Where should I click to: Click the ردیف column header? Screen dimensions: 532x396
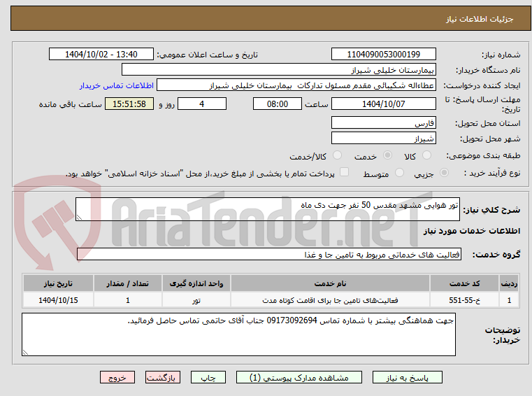click(509, 283)
